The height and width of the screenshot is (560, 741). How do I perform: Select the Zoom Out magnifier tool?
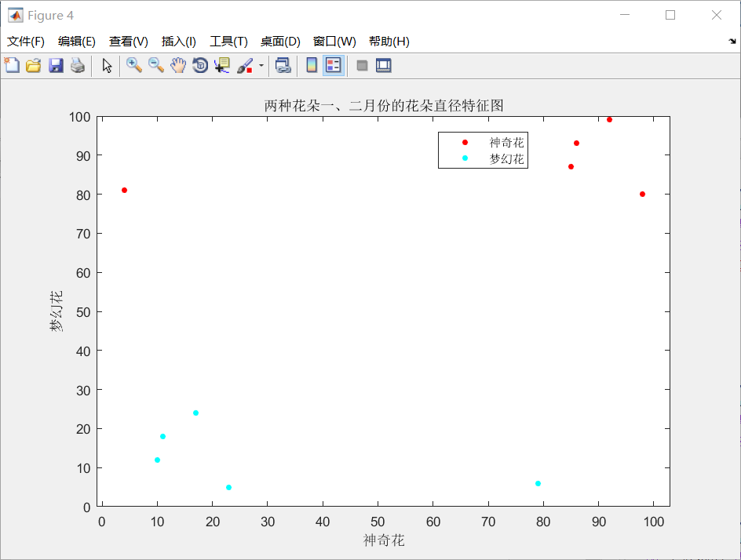pyautogui.click(x=155, y=66)
